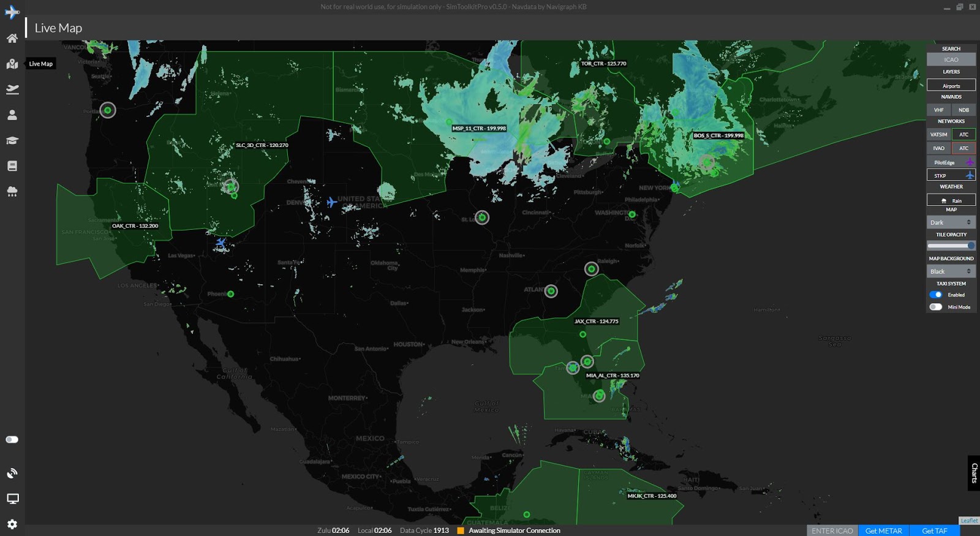The width and height of the screenshot is (980, 536).
Task: Open the logbook icon in sidebar
Action: click(12, 166)
